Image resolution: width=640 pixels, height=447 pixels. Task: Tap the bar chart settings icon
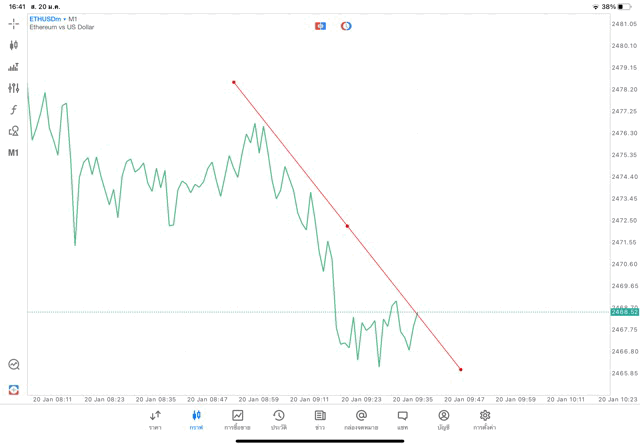point(14,67)
